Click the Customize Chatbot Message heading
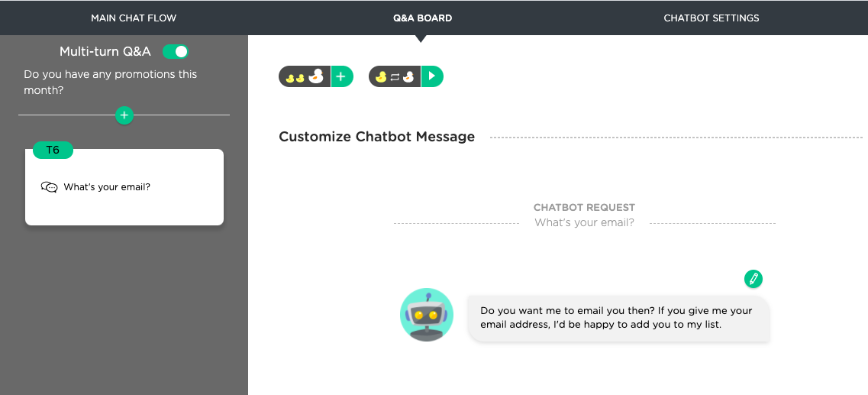868x395 pixels. coord(376,136)
